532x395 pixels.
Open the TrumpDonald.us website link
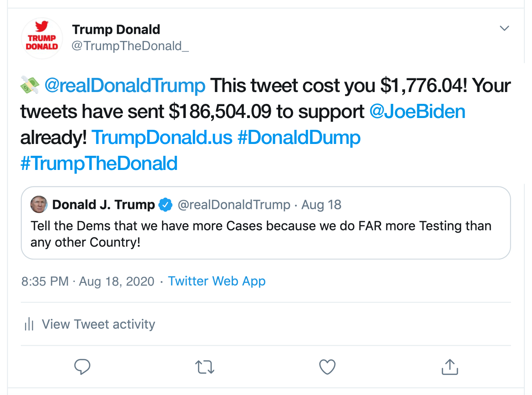(162, 138)
